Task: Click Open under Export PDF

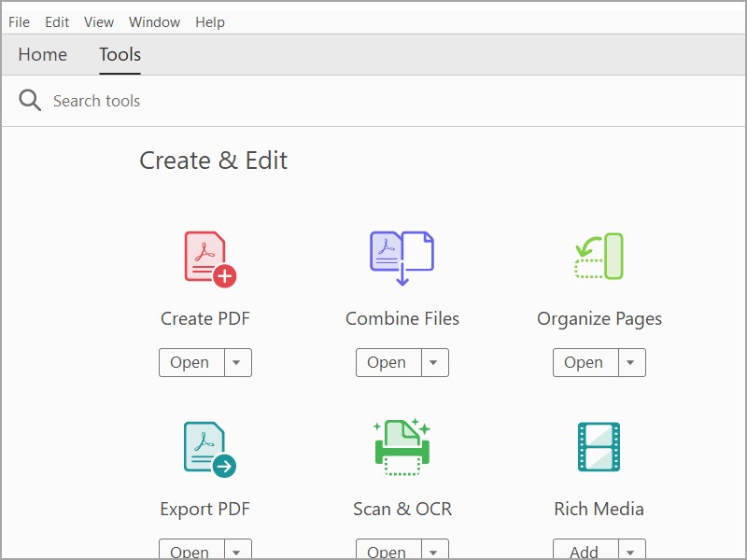Action: point(190,551)
